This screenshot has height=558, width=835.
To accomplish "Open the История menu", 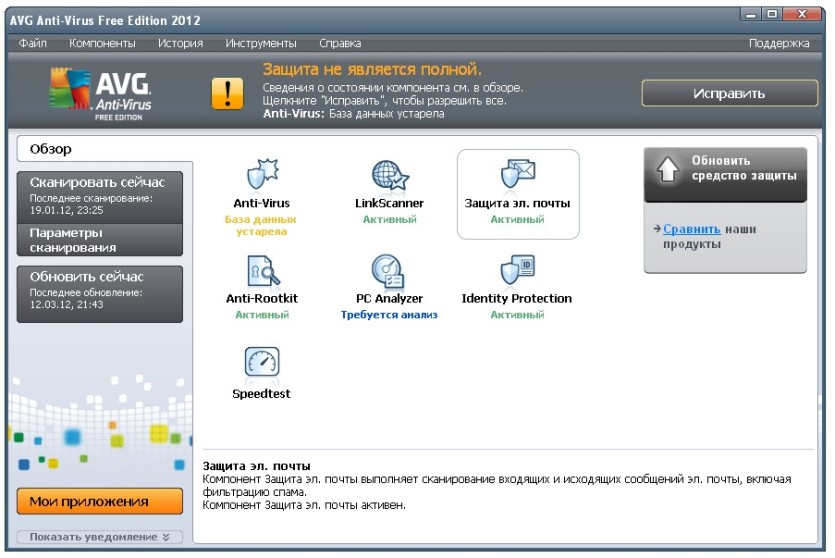I will [181, 43].
